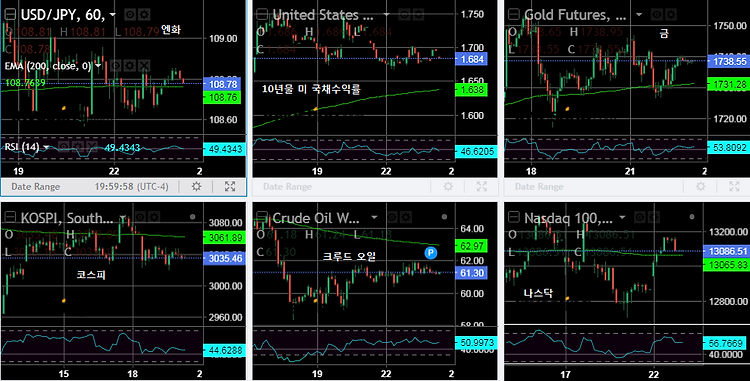Image resolution: width=750 pixels, height=381 pixels.
Task: Maximize Gold Futures chart fullscreen icon
Action: [x=734, y=186]
